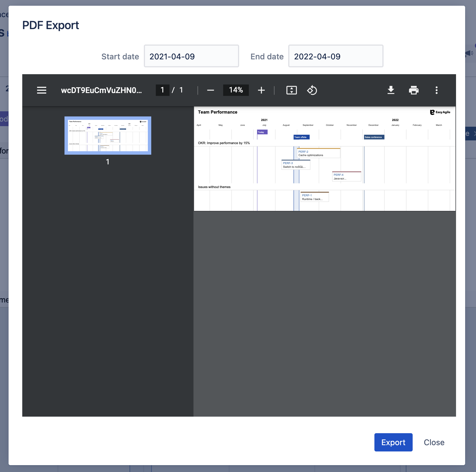Click the 14% zoom level field
The height and width of the screenshot is (472, 476).
[236, 90]
